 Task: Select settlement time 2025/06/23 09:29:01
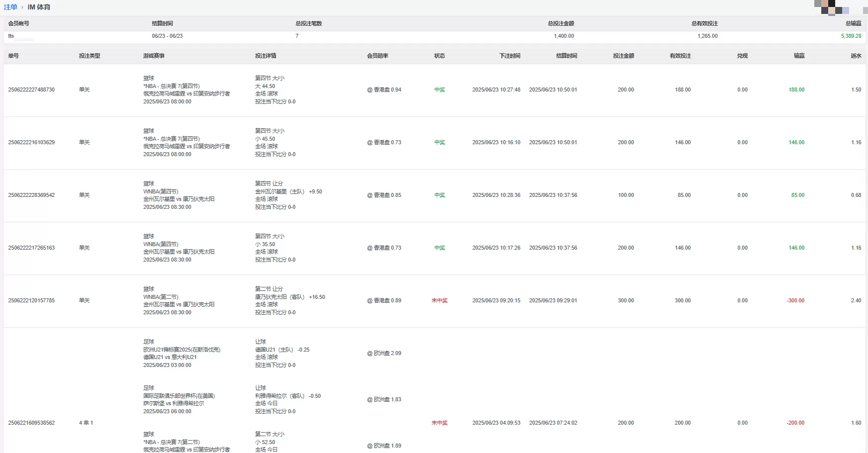pos(553,300)
